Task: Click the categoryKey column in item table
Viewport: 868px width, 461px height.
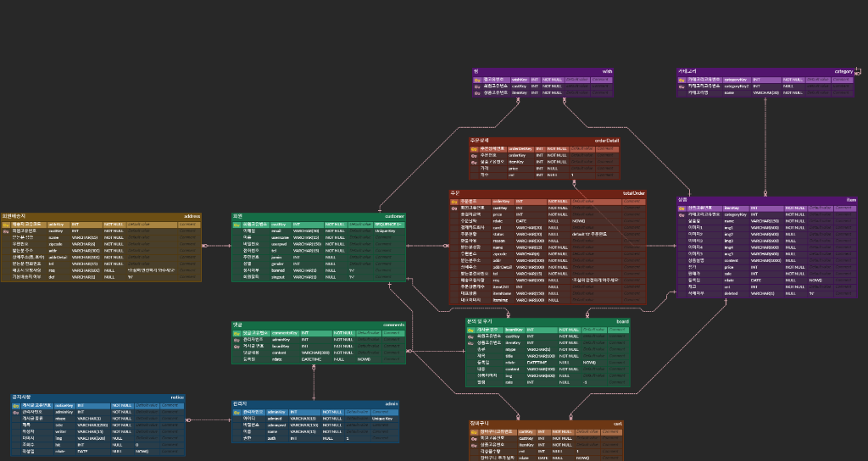Action: tap(735, 214)
